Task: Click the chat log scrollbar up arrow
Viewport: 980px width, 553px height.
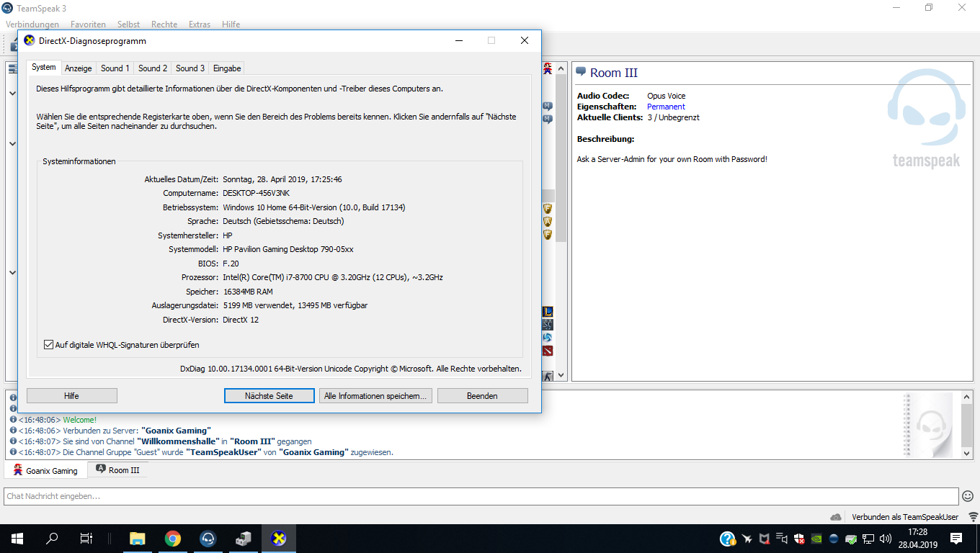Action: click(x=967, y=397)
